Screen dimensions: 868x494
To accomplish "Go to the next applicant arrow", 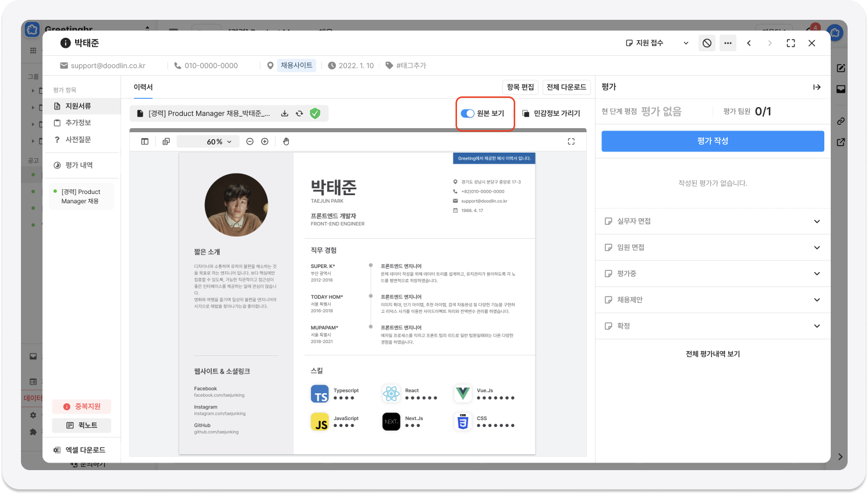I will pos(770,43).
